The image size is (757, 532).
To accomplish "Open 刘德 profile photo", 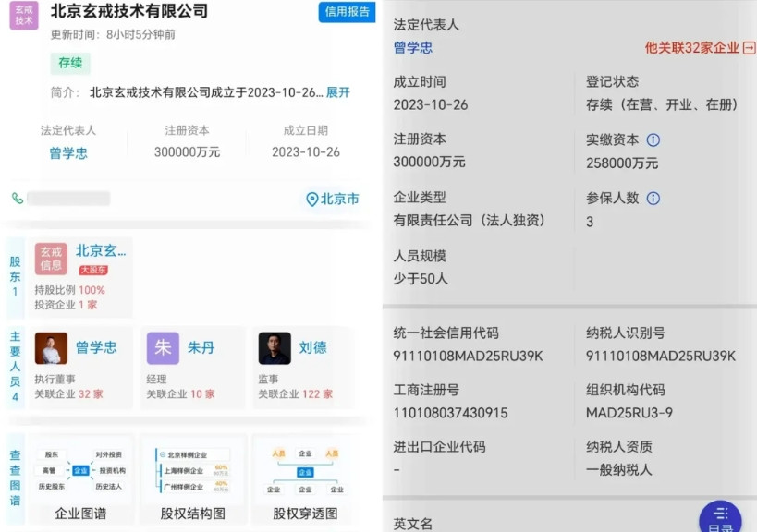I will tap(275, 348).
